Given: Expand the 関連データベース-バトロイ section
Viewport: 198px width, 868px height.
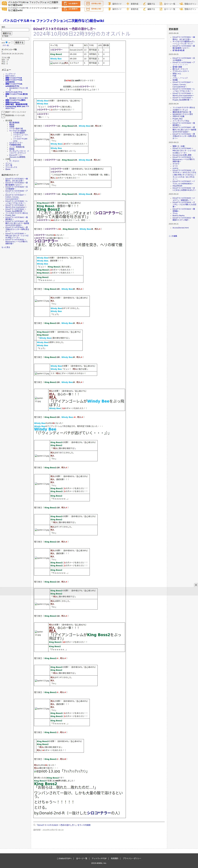Looking at the screenshot, I should click(x=3, y=113).
